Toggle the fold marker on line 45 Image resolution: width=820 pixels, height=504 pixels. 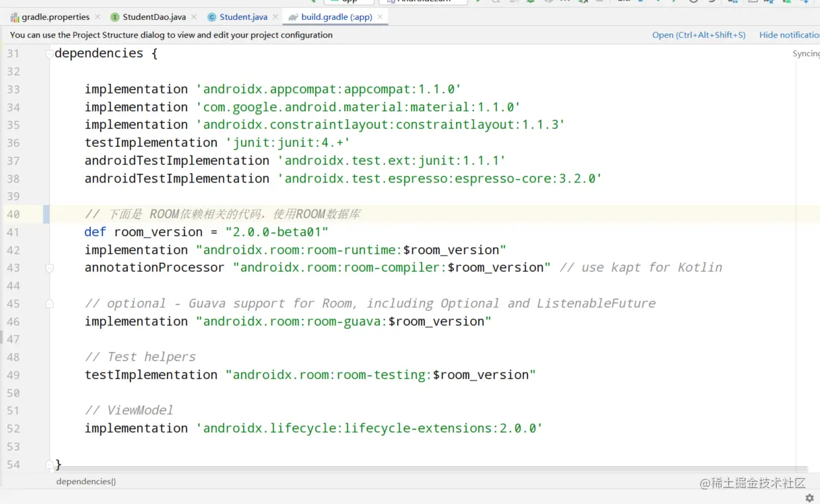coord(50,304)
